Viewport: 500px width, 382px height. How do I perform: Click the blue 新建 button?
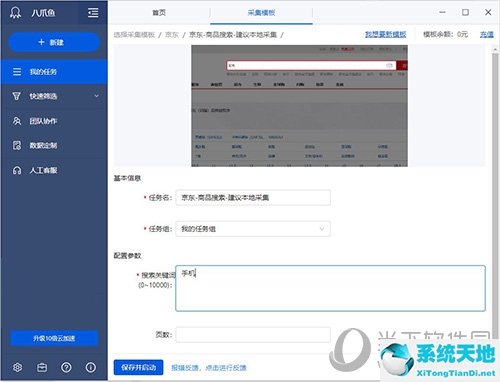click(x=54, y=42)
